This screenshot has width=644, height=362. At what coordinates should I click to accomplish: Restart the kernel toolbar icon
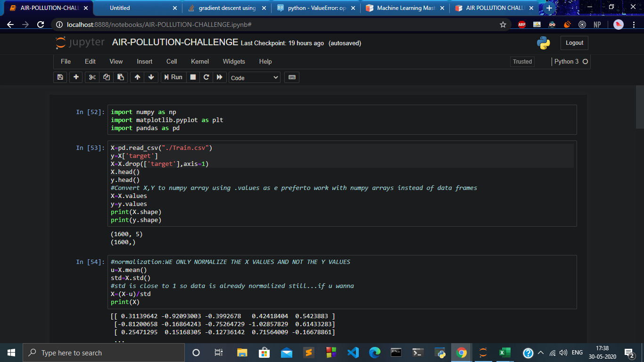click(x=206, y=77)
